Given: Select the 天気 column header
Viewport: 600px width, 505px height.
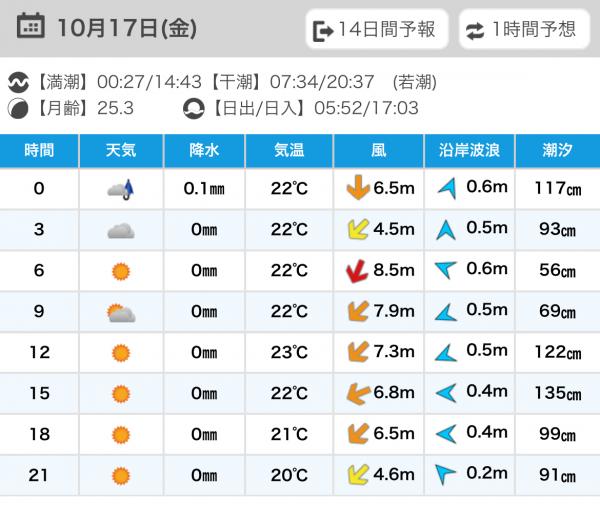Looking at the screenshot, I should point(121,151).
